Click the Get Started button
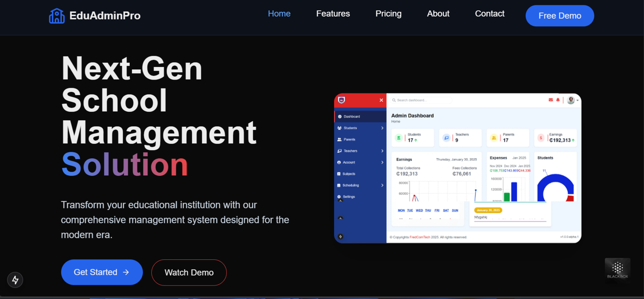The width and height of the screenshot is (644, 299). [x=102, y=272]
